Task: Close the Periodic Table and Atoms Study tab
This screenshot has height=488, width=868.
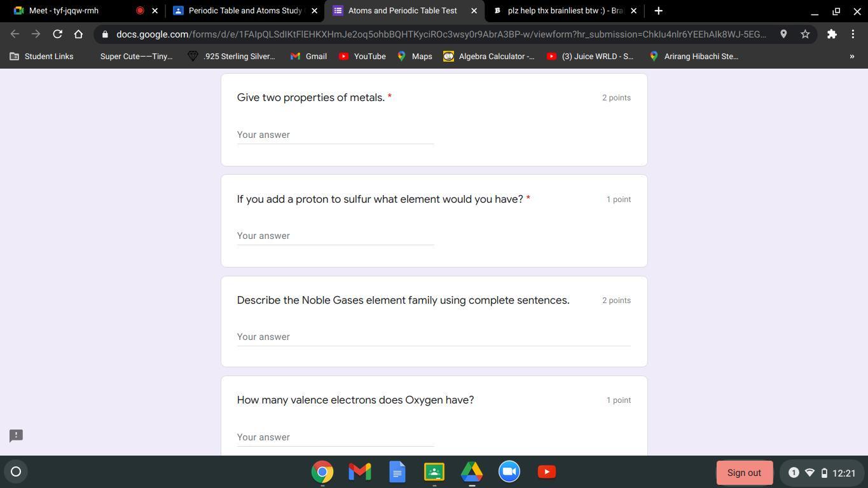Action: pos(314,11)
